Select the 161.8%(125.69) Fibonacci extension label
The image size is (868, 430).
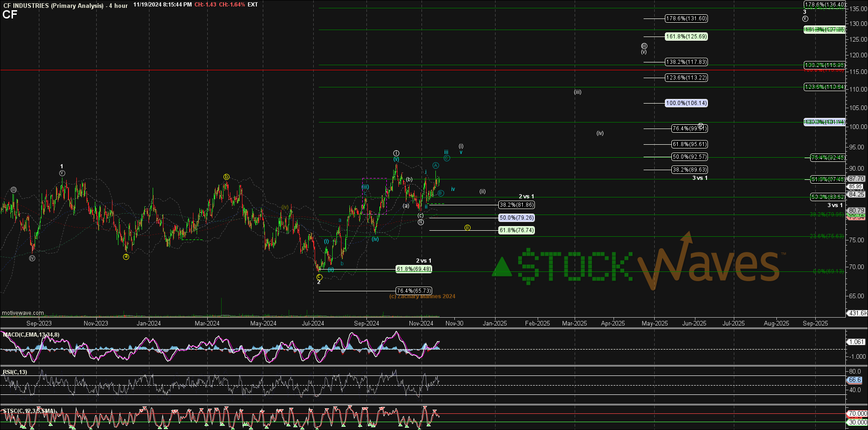(686, 37)
